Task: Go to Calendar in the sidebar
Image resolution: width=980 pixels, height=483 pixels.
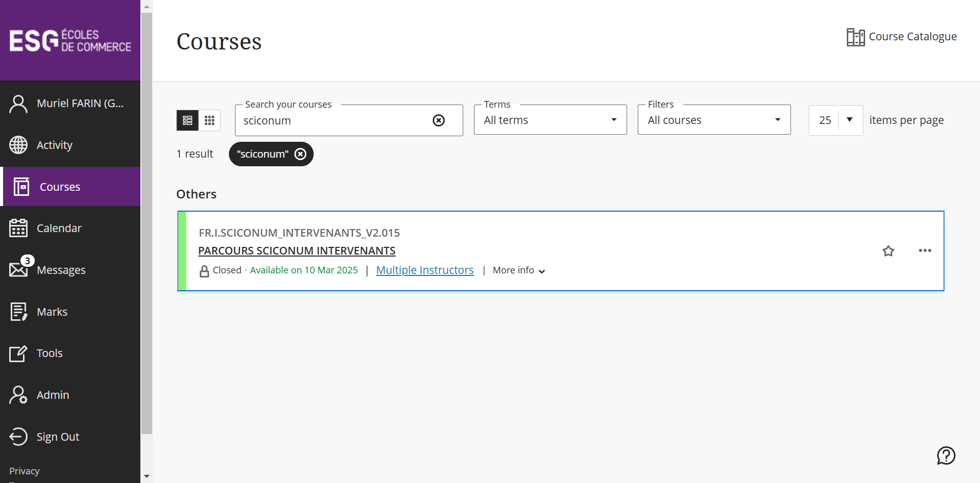Action: 59,228
